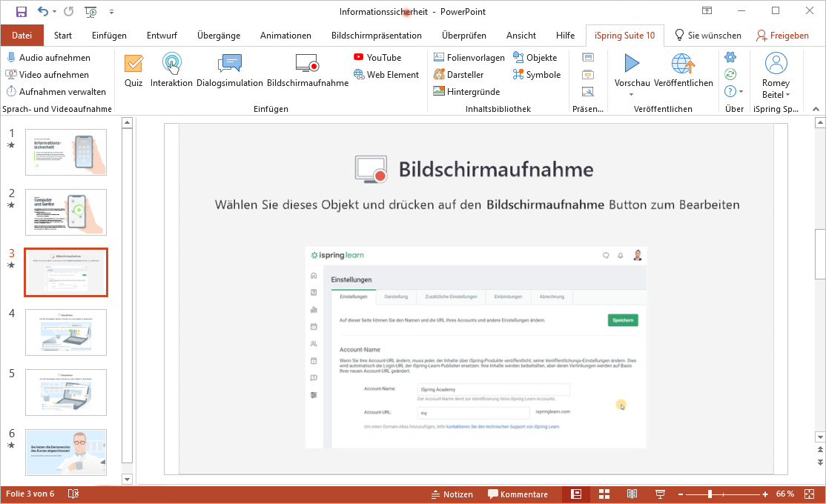Viewport: 826px width, 504px height.
Task: Open the help question mark dropdown
Action: (x=733, y=91)
